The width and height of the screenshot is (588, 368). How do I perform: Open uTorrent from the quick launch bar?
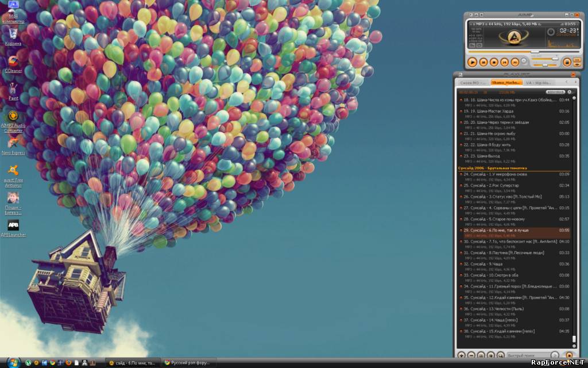click(28, 363)
